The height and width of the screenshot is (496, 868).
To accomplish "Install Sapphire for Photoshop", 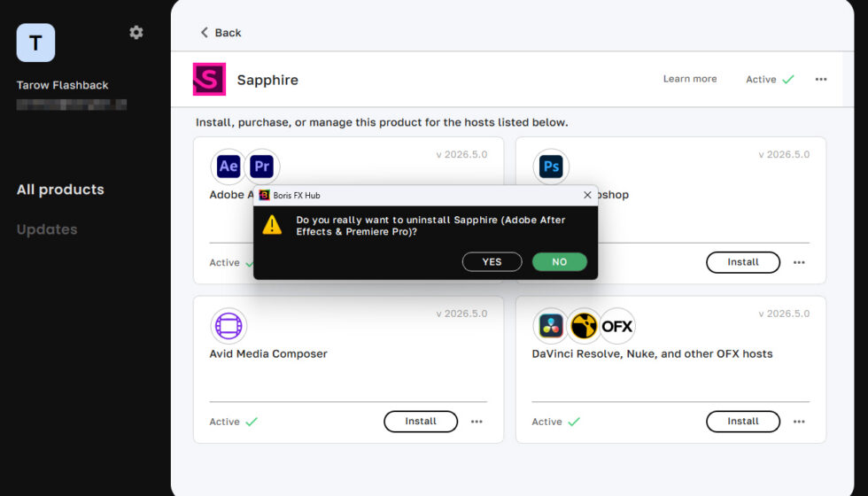I will [x=743, y=262].
